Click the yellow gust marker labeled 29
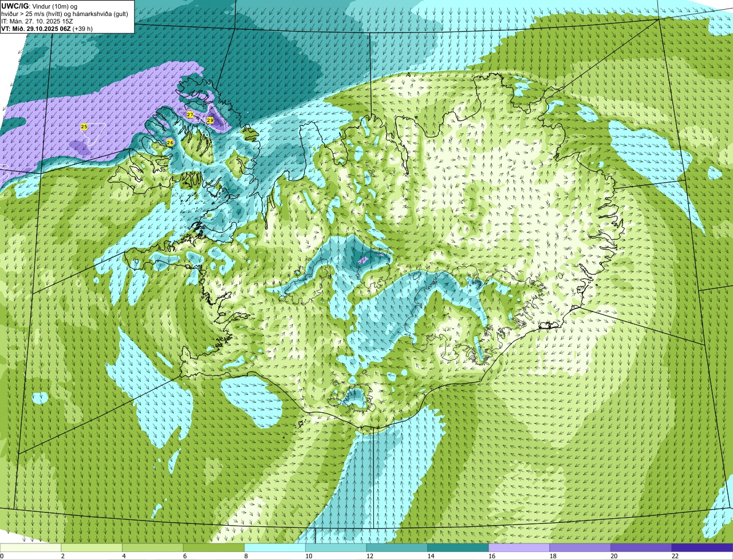The image size is (733, 560). pos(210,120)
